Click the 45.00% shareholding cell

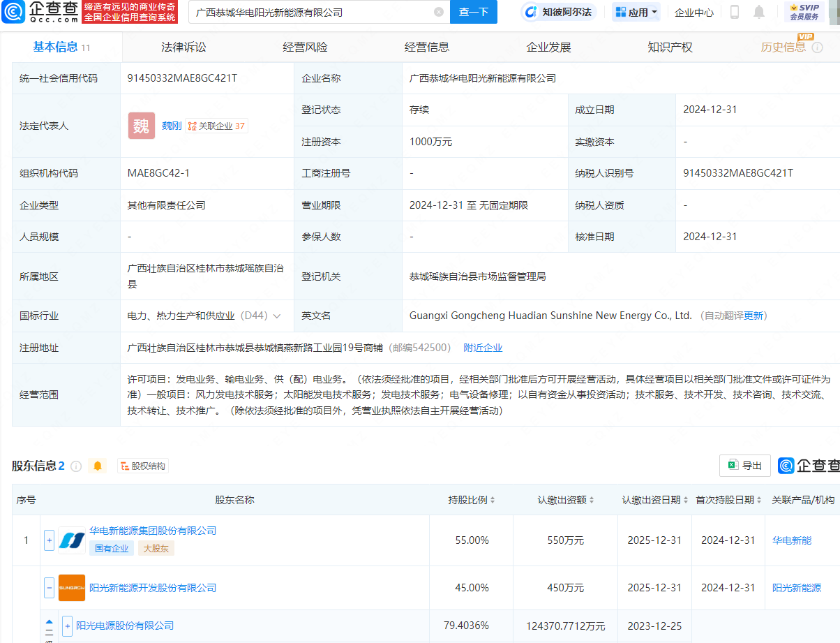pos(472,588)
